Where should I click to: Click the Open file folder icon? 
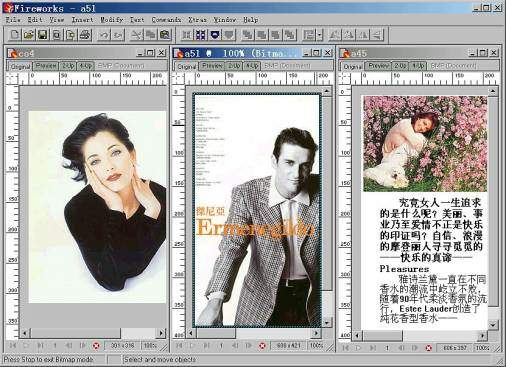pos(29,34)
